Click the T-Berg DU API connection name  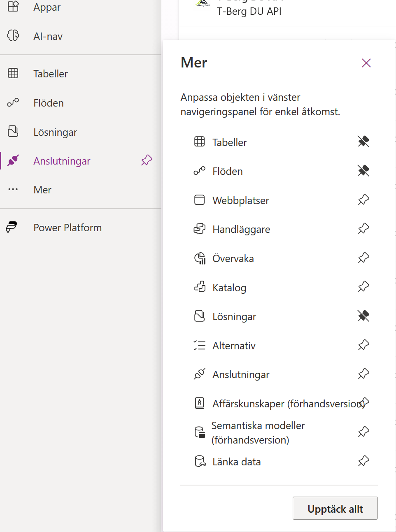click(x=249, y=11)
